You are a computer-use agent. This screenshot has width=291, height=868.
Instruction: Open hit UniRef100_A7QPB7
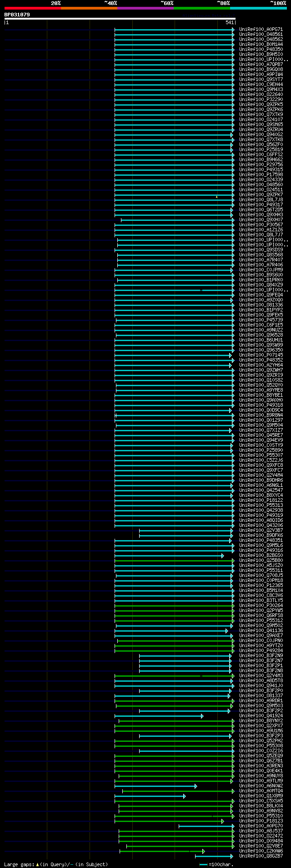click(261, 65)
